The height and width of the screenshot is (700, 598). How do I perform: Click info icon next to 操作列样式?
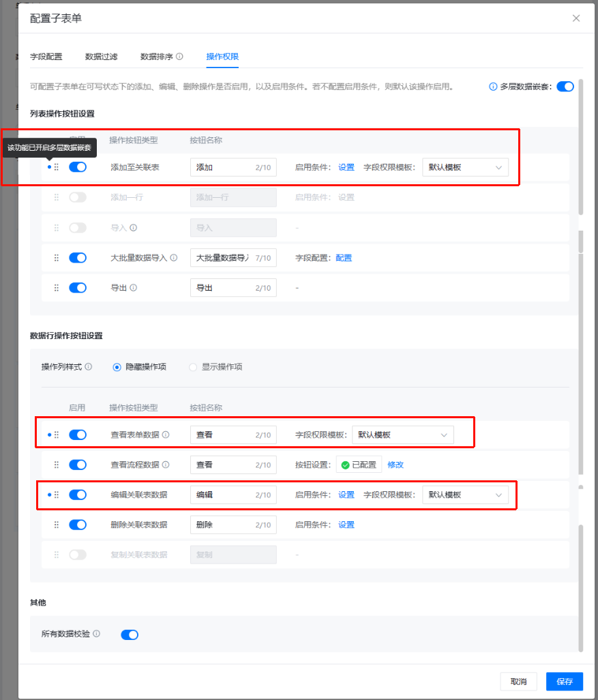(89, 367)
